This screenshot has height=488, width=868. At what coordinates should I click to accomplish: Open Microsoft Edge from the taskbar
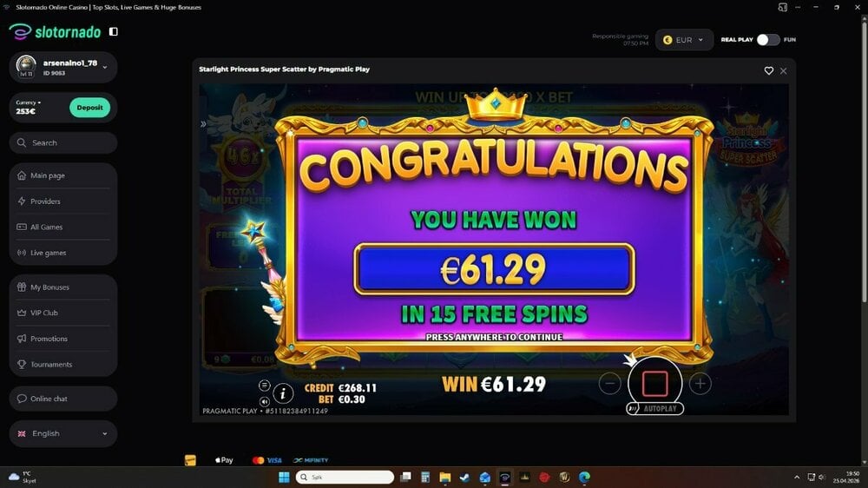(x=584, y=477)
